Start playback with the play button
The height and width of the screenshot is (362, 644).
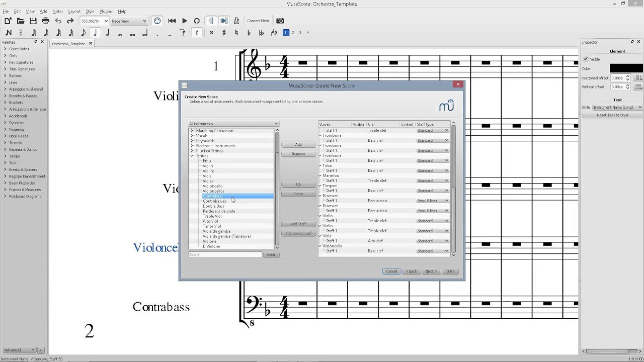click(185, 21)
